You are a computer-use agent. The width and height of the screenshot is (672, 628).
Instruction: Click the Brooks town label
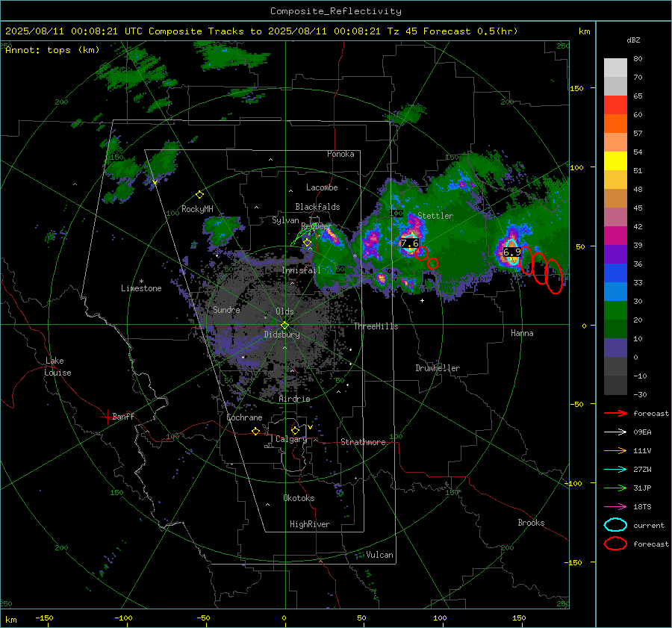(531, 523)
